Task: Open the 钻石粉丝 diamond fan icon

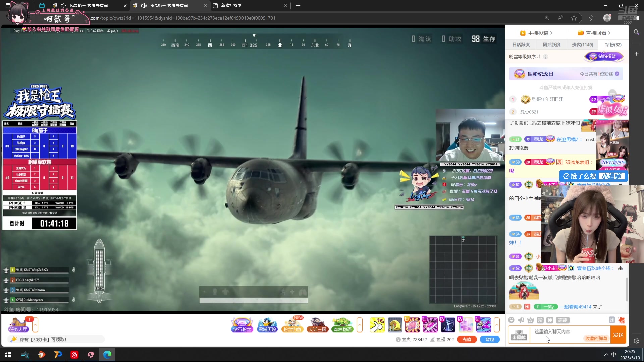Action: click(242, 324)
